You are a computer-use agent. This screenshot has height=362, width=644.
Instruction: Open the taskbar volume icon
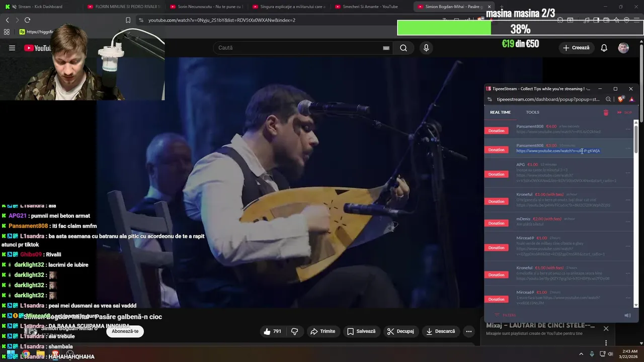click(x=610, y=354)
